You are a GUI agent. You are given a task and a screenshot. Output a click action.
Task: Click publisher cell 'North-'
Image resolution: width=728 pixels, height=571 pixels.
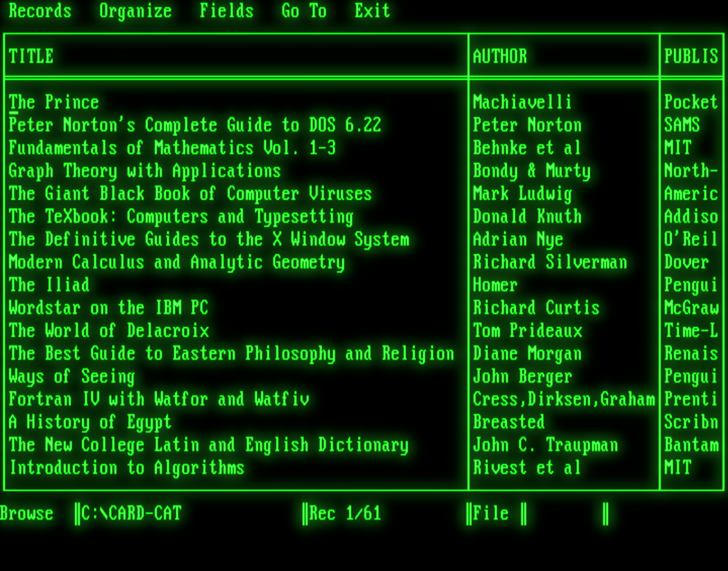[691, 171]
